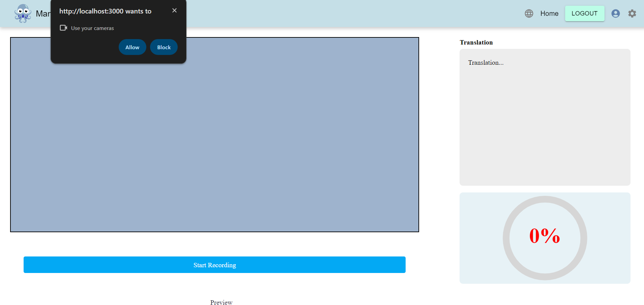This screenshot has width=644, height=305.
Task: Click the app name beside the logo
Action: 43,14
